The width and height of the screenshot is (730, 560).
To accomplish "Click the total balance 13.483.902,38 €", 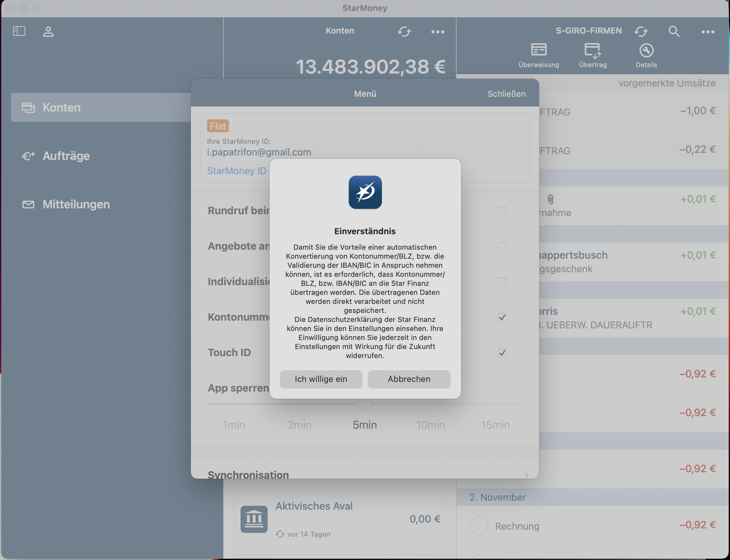I will pyautogui.click(x=370, y=67).
